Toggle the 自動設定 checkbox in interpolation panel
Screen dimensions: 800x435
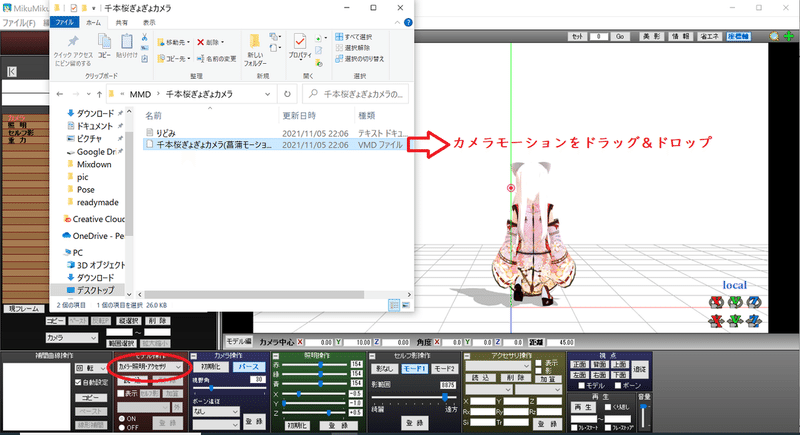pos(78,382)
